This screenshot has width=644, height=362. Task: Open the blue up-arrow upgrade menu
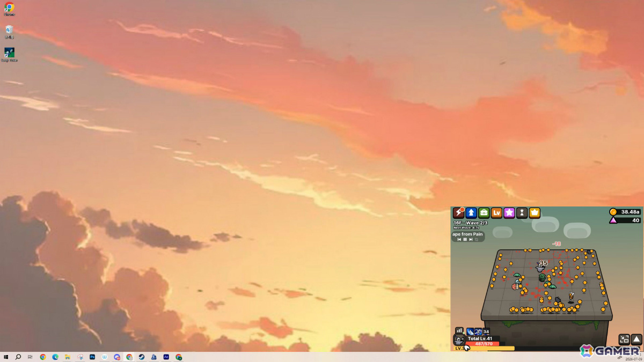[x=471, y=213]
